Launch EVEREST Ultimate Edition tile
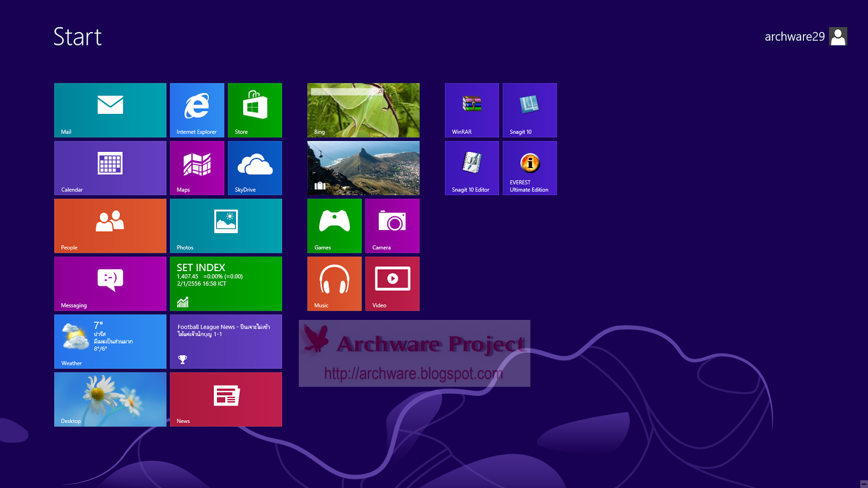 pyautogui.click(x=530, y=168)
